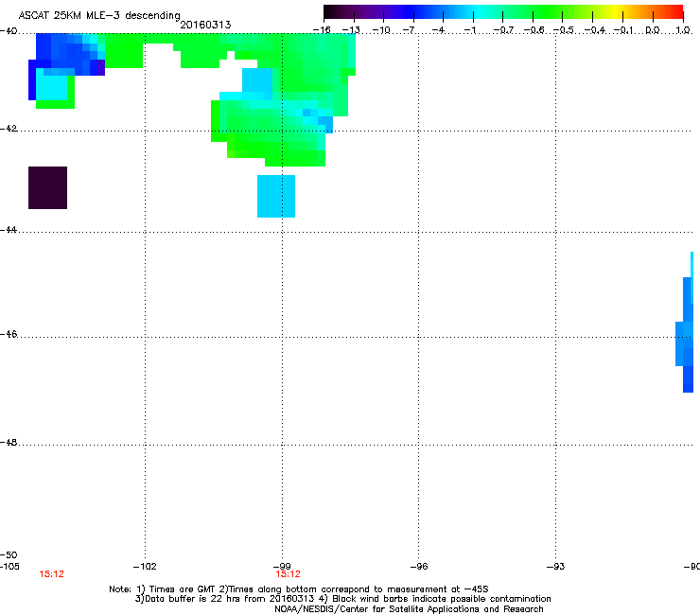700x615 pixels.
Task: Click the isolated dark purple data square
Action: (x=47, y=187)
